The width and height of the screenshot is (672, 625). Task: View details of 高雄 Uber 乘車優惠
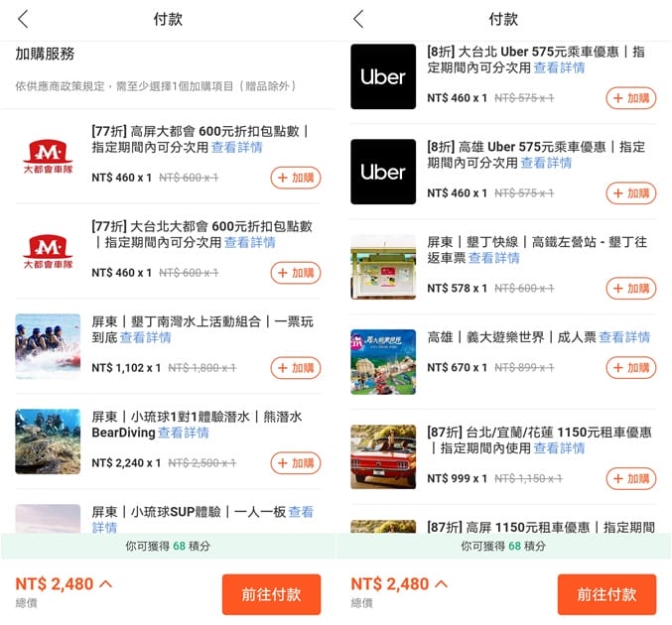click(546, 163)
